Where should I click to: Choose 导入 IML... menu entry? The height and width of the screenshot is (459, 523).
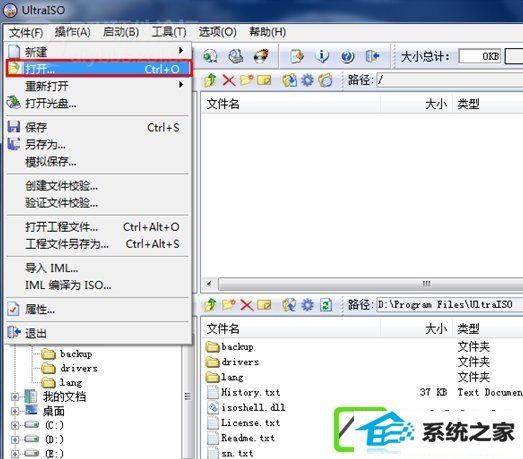click(99, 268)
